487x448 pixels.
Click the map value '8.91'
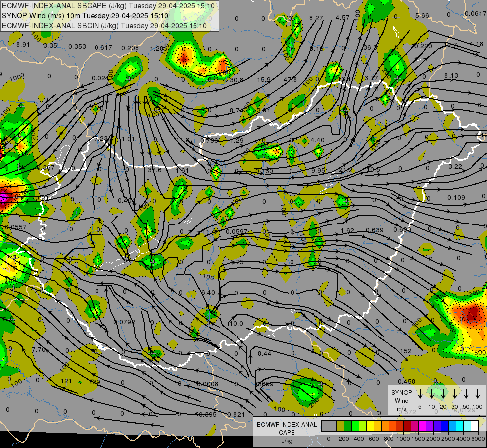(23, 44)
